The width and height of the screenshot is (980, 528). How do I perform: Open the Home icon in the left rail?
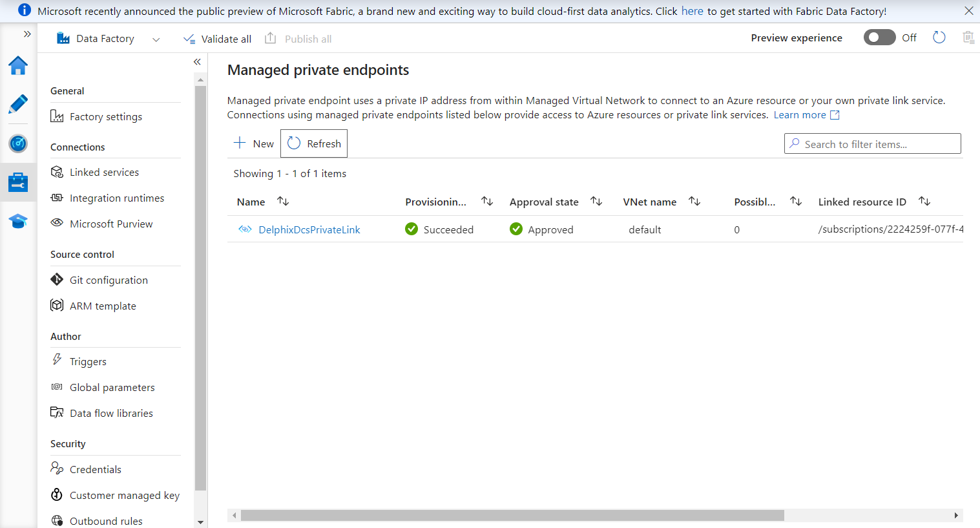(17, 65)
